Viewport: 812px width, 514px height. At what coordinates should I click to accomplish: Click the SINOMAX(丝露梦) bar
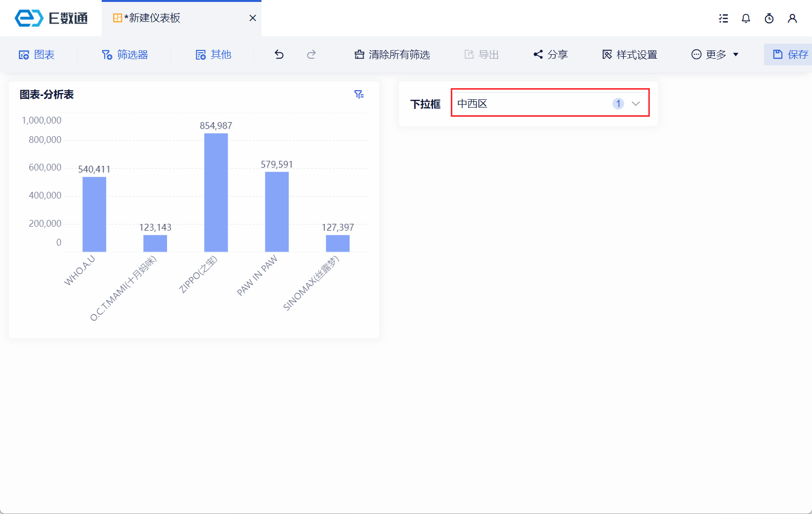[x=337, y=243]
